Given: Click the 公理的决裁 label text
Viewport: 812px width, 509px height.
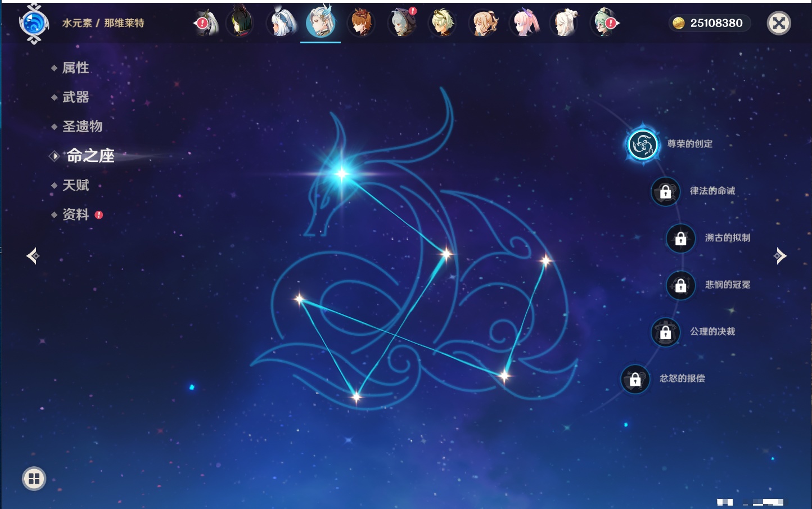Looking at the screenshot, I should [x=712, y=331].
